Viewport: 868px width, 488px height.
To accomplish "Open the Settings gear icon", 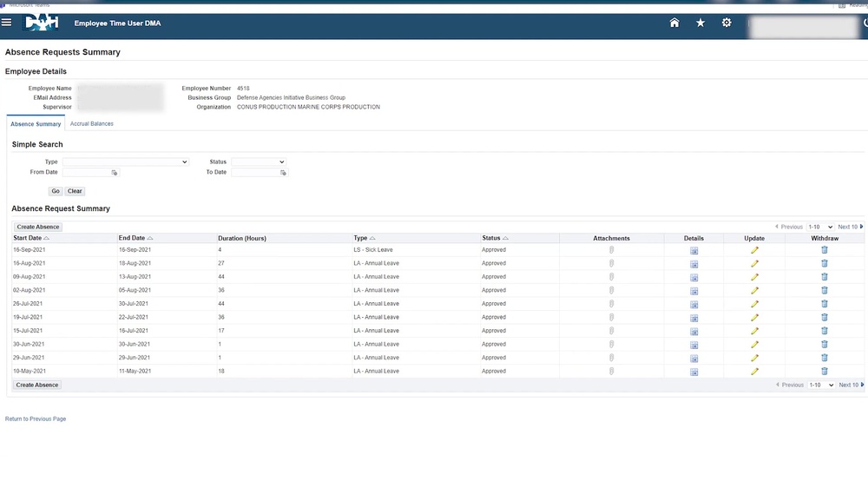I will pyautogui.click(x=727, y=23).
